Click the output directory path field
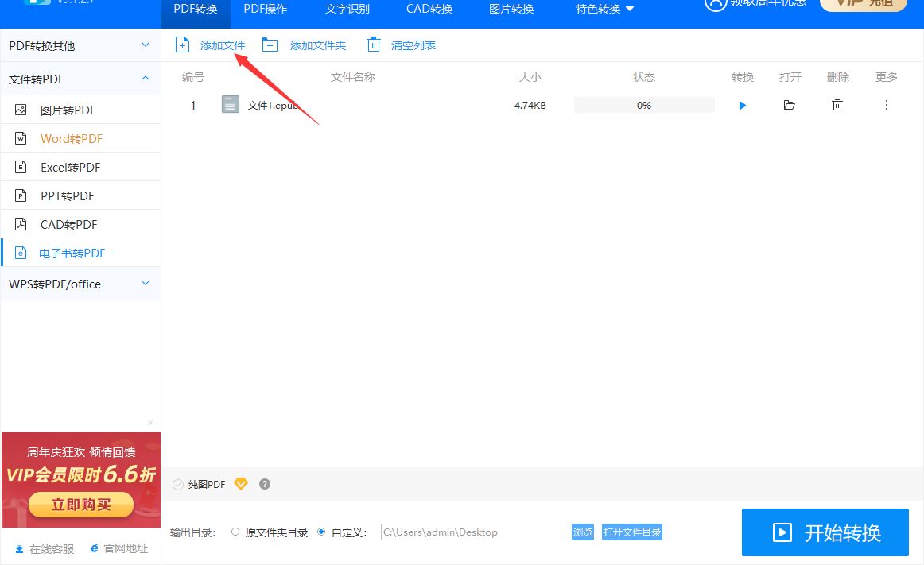The height and width of the screenshot is (565, 924). (x=476, y=532)
